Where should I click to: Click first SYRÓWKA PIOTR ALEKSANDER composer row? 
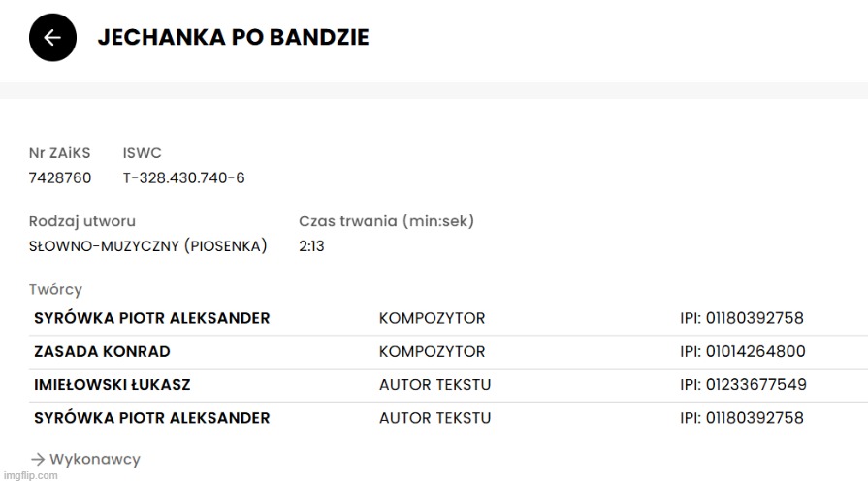coord(151,318)
